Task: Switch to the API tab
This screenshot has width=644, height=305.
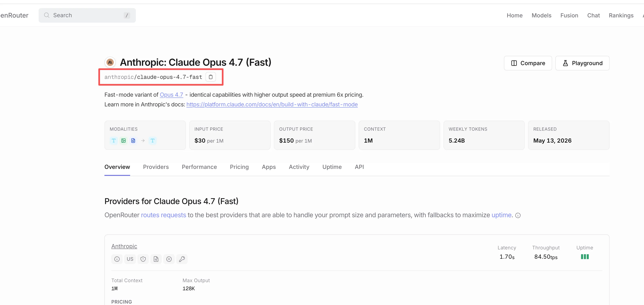Action: coord(359,167)
